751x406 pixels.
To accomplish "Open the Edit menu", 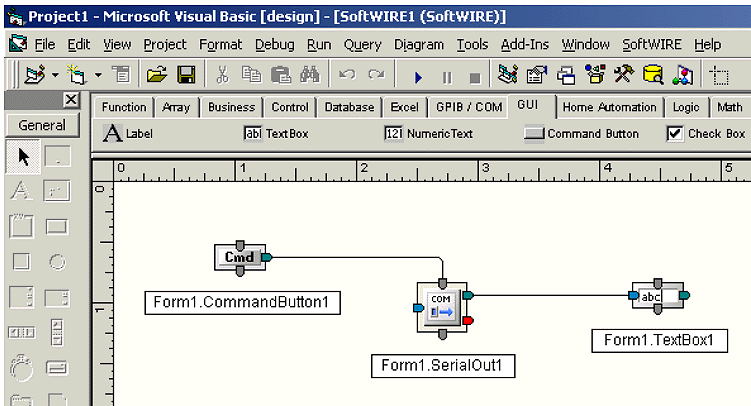I will pos(79,45).
